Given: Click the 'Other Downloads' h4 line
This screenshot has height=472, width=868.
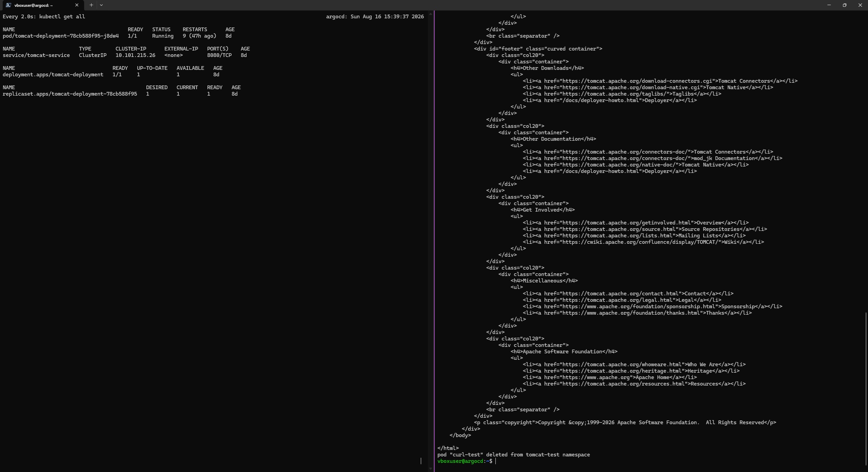Looking at the screenshot, I should click(547, 68).
